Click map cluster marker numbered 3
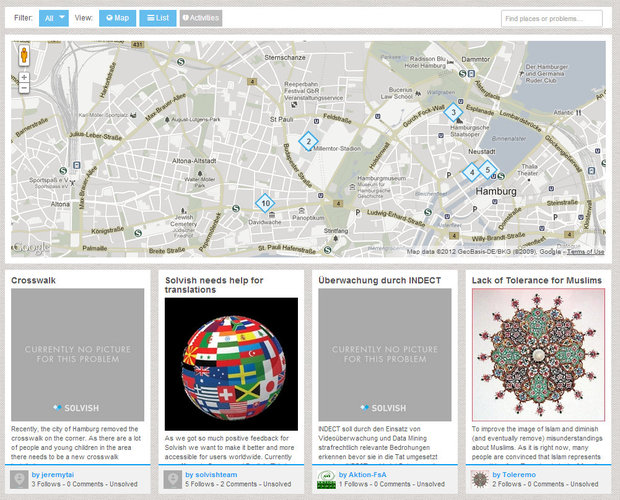 pyautogui.click(x=453, y=112)
